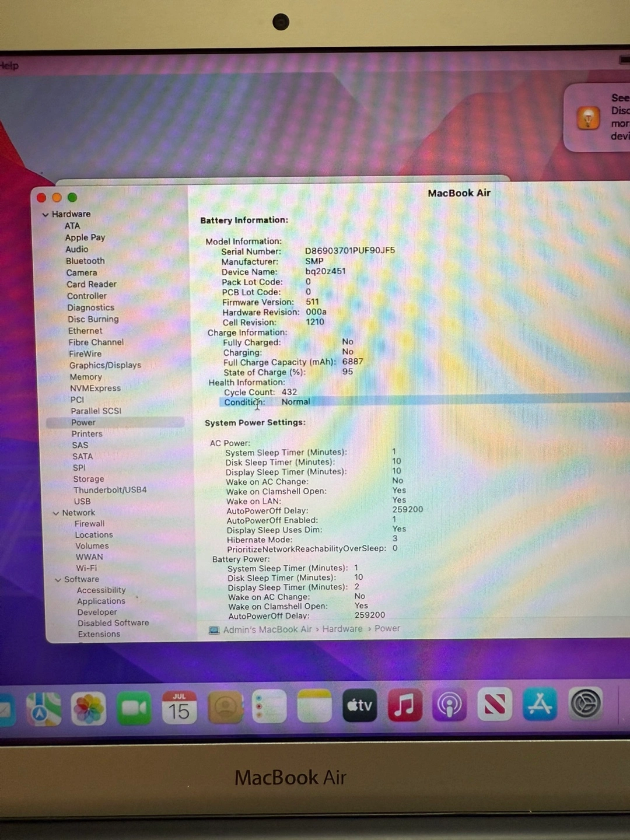Select Ethernet in the sidebar

pos(85,331)
